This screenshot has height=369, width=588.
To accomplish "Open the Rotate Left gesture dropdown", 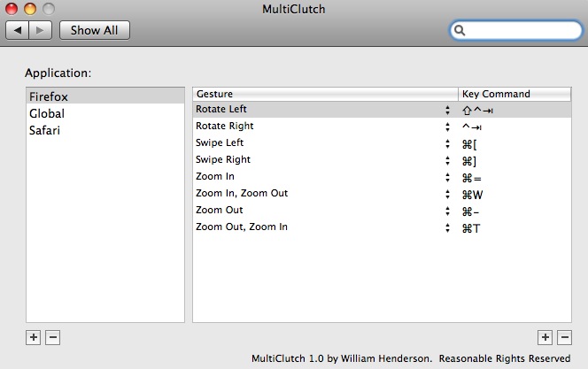I will click(448, 110).
